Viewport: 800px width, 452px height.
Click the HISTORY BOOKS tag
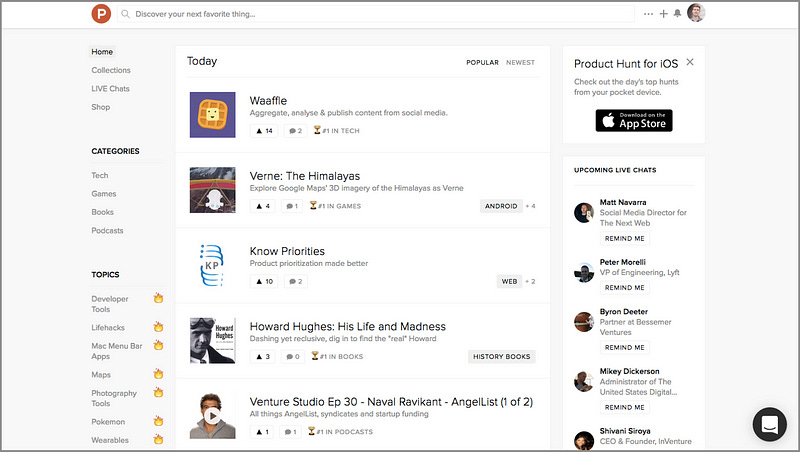[502, 357]
